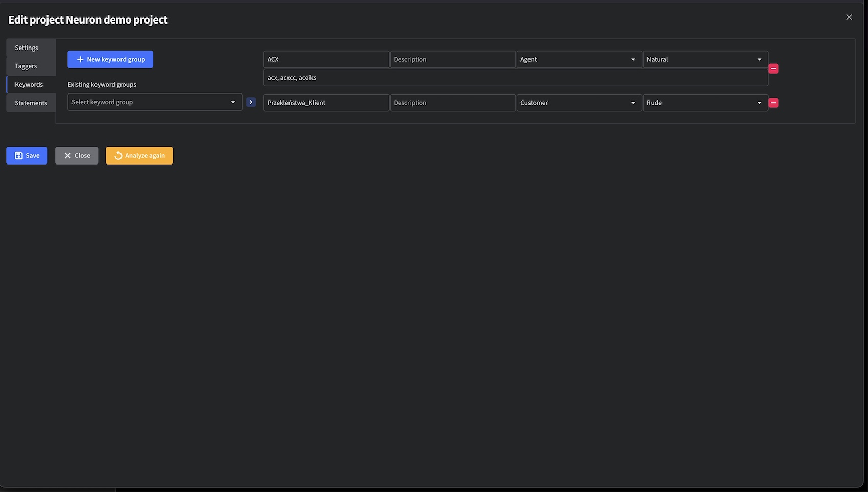Switch to the Settings tab
The width and height of the screenshot is (868, 492).
[27, 48]
